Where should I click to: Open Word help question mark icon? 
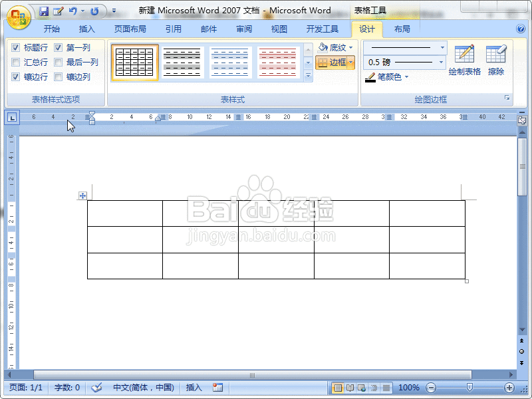[x=521, y=29]
